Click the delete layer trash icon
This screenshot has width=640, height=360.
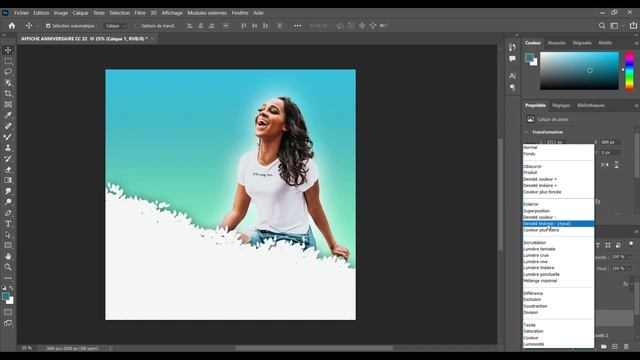click(x=626, y=347)
